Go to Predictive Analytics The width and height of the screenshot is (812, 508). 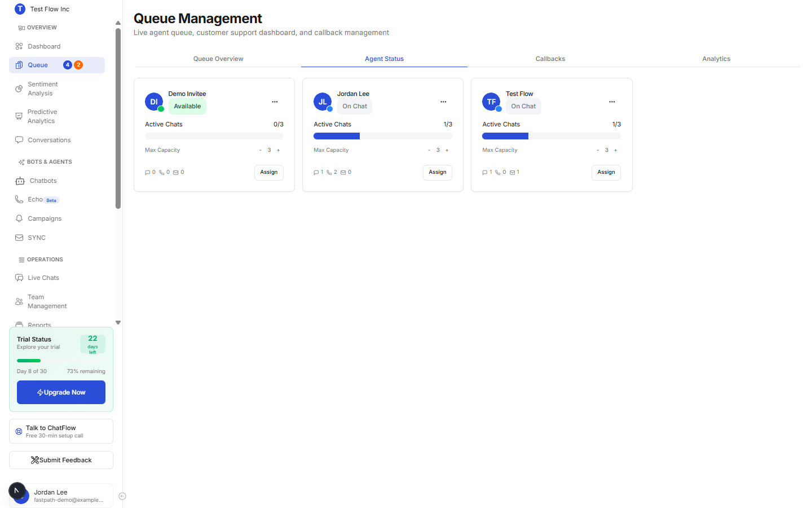pos(57,116)
